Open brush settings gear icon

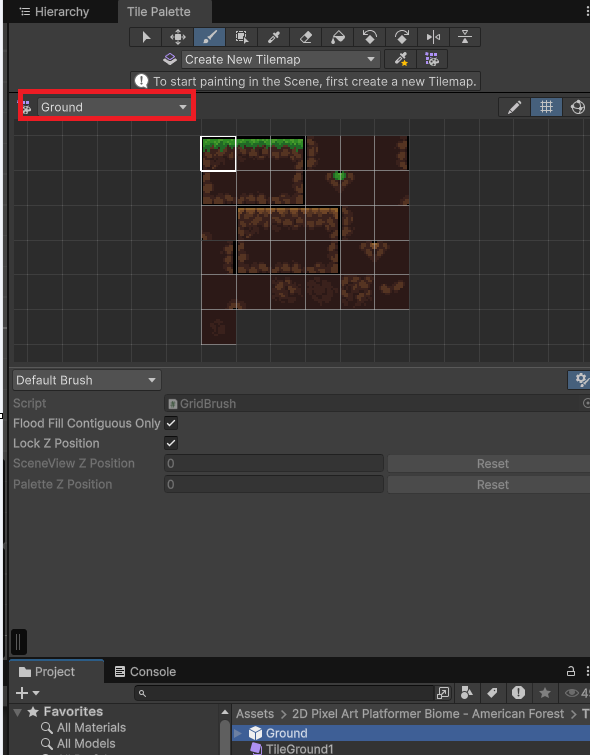tap(581, 380)
